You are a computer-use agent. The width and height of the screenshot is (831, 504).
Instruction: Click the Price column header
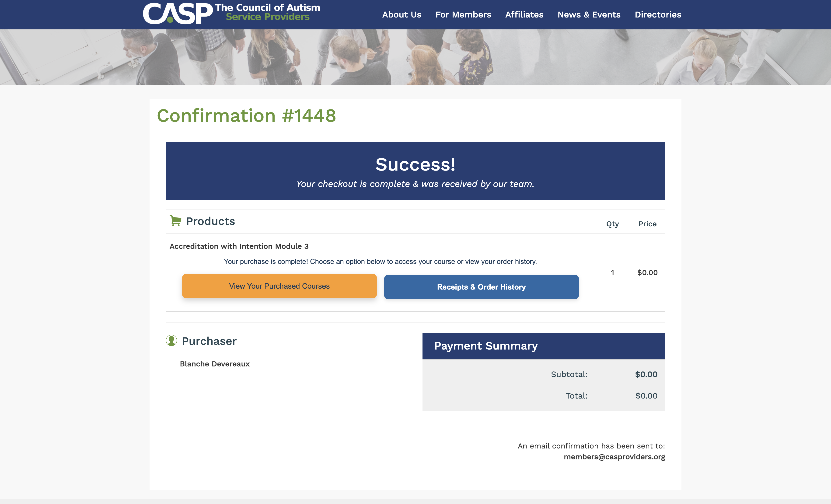click(x=647, y=224)
